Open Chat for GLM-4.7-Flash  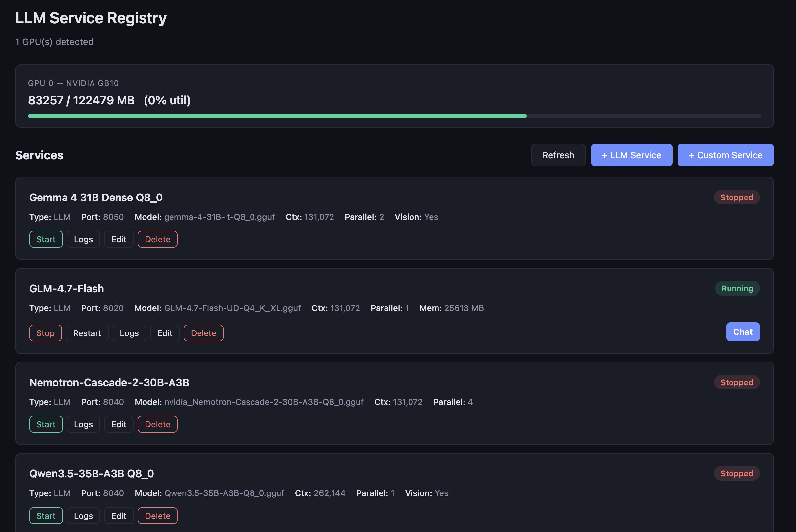[743, 332]
